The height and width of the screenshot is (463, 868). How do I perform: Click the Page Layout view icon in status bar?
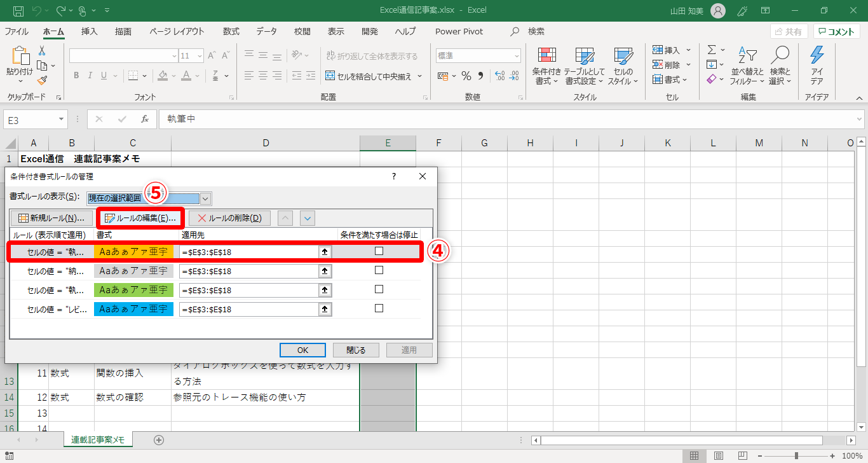718,456
